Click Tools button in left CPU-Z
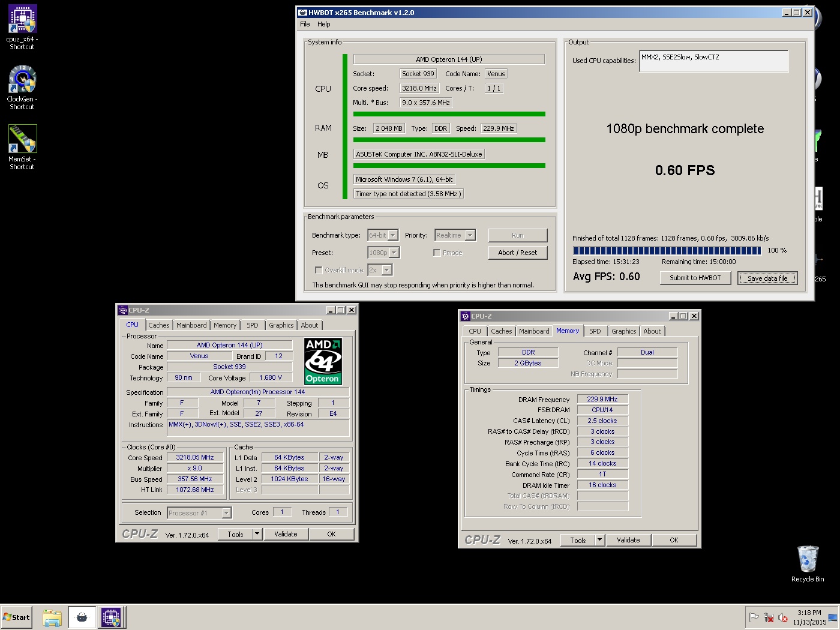This screenshot has width=840, height=630. (235, 534)
